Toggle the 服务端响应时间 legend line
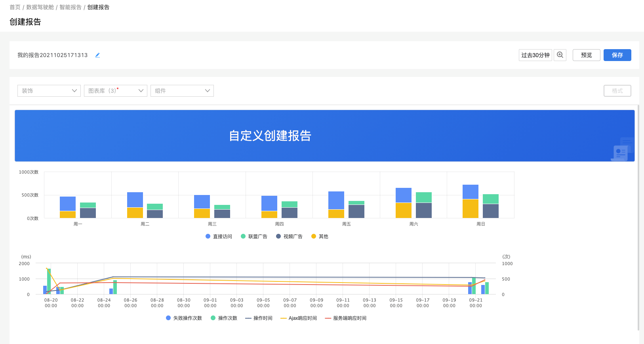Viewport: 644px width, 344px height. click(x=346, y=318)
